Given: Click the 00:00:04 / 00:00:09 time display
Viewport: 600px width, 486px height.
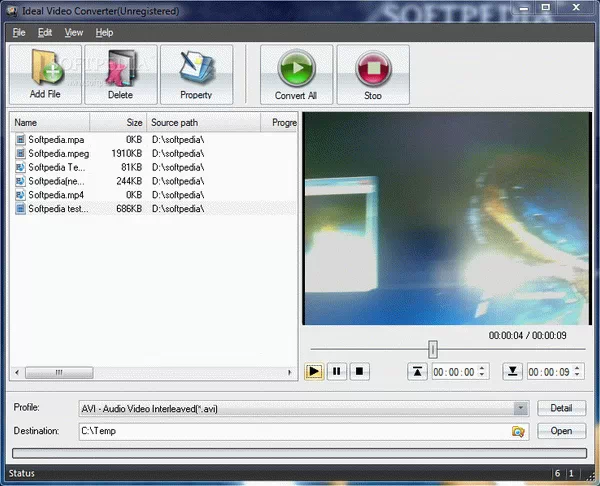Looking at the screenshot, I should click(x=527, y=335).
